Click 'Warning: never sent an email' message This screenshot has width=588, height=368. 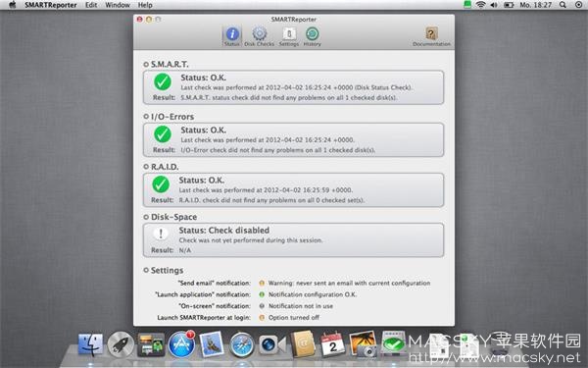(349, 284)
